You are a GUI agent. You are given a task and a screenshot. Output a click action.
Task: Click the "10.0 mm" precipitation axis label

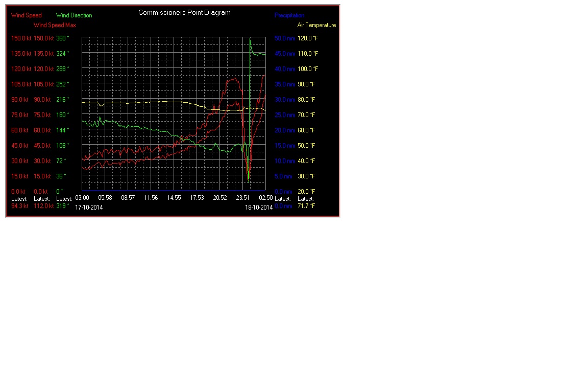(285, 161)
